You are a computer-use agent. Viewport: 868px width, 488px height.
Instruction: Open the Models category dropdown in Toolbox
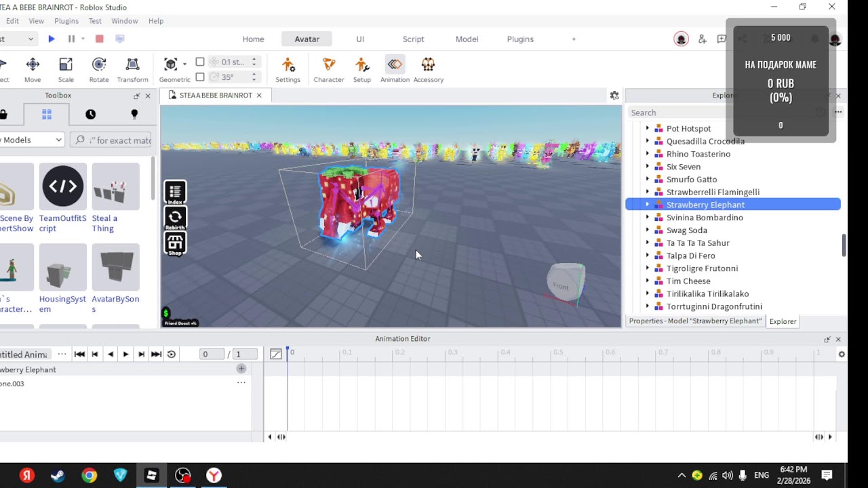(x=32, y=140)
